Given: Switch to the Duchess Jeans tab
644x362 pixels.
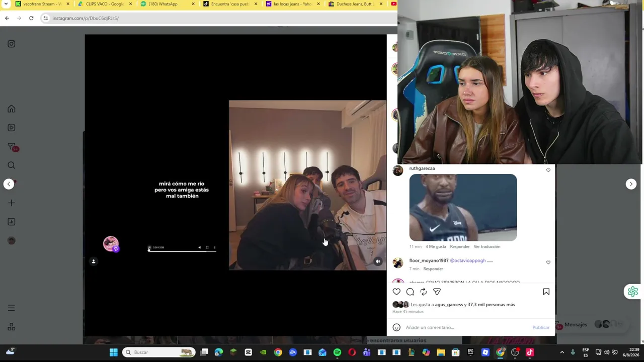Looking at the screenshot, I should click(x=355, y=4).
